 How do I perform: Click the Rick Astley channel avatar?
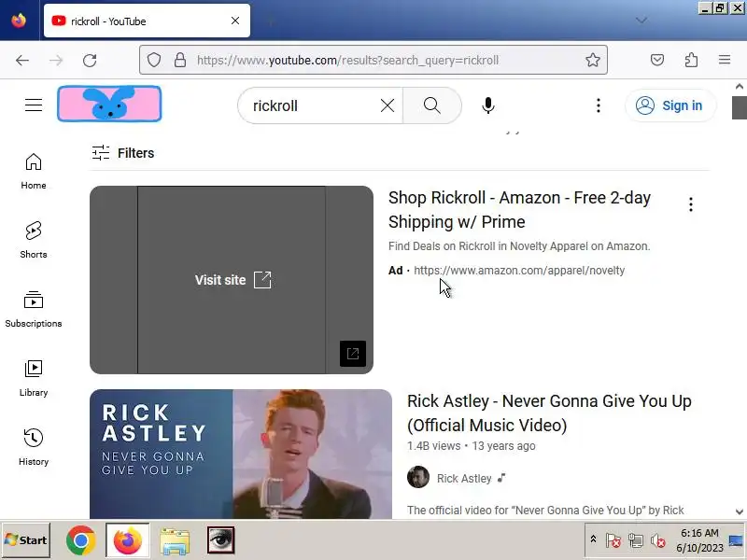(x=417, y=477)
